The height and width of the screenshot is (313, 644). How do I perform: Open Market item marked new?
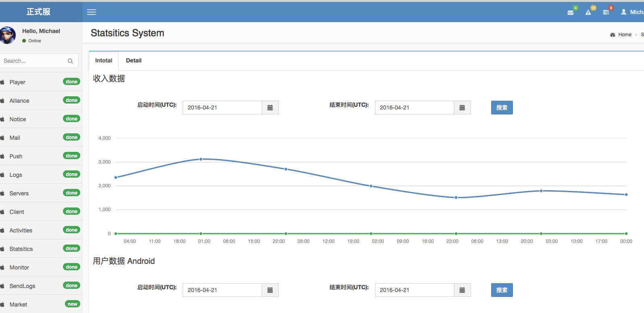coord(19,305)
